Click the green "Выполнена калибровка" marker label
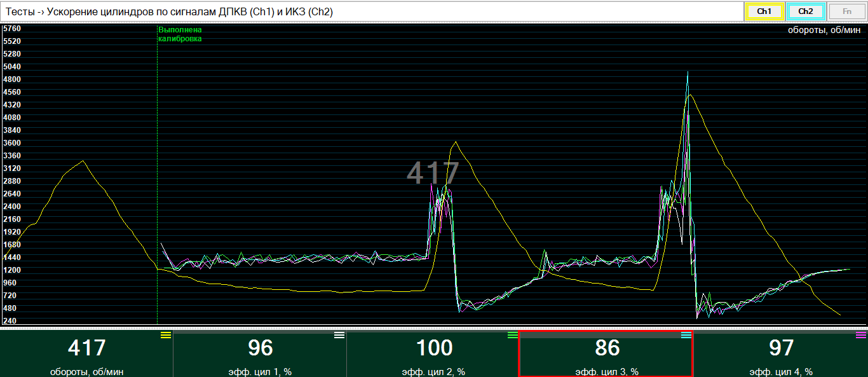The height and width of the screenshot is (377, 868). pyautogui.click(x=180, y=34)
